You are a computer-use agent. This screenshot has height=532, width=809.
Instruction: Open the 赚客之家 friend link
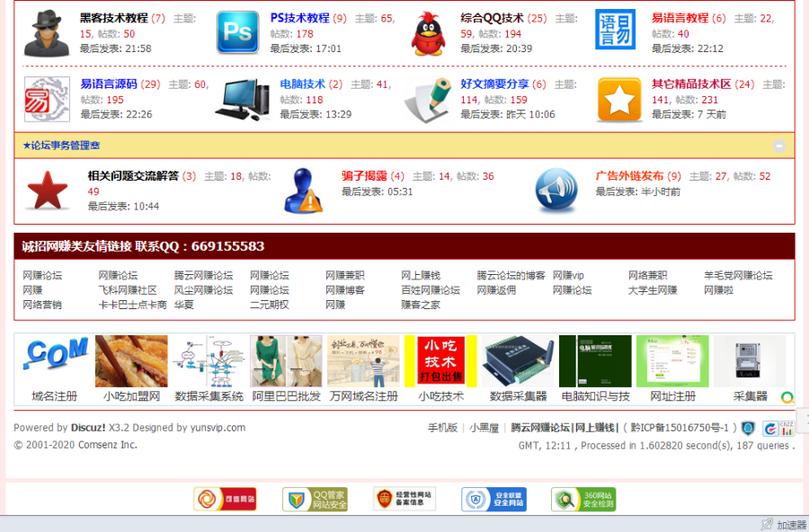point(421,305)
